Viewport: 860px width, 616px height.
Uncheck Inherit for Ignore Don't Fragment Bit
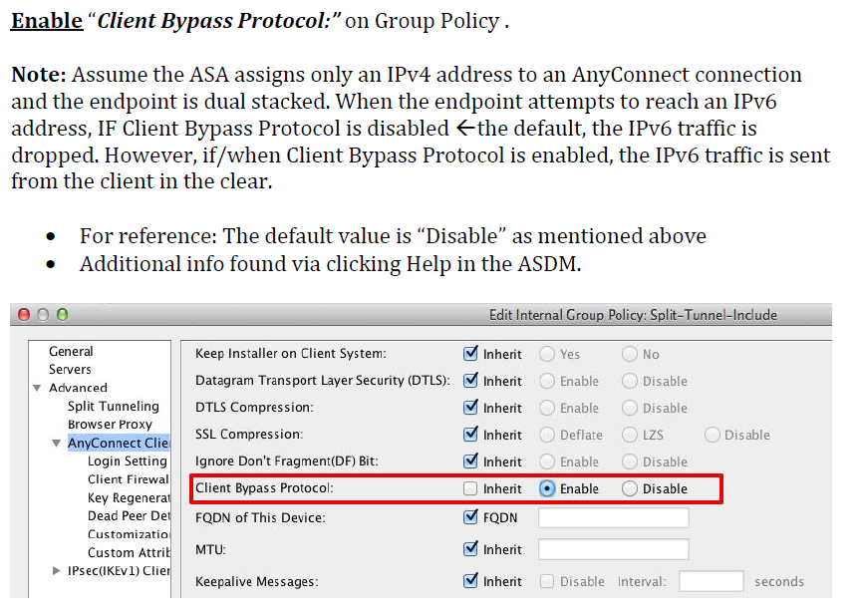pyautogui.click(x=470, y=462)
